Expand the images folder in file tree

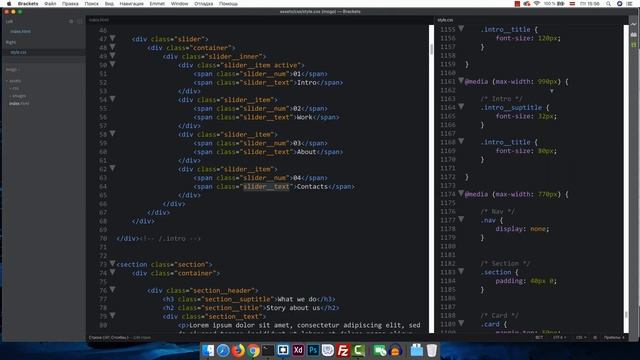click(18, 96)
